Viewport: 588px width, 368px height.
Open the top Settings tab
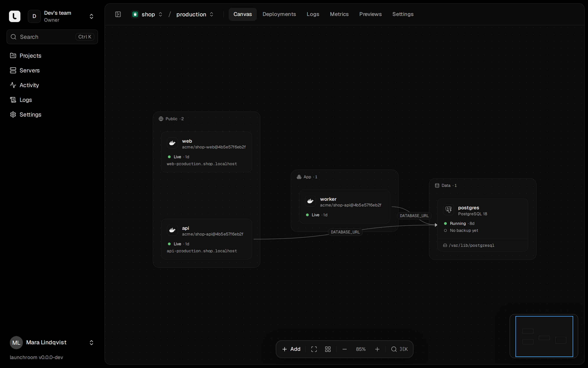403,14
